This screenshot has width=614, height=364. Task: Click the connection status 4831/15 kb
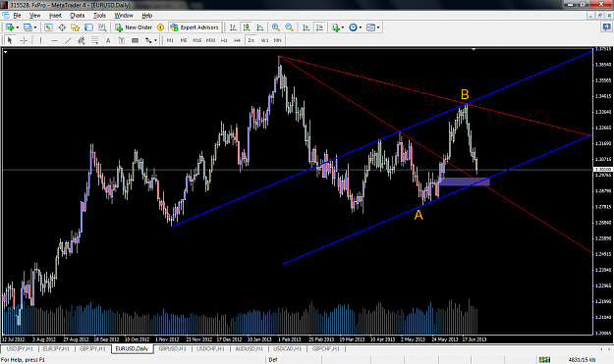(582, 360)
